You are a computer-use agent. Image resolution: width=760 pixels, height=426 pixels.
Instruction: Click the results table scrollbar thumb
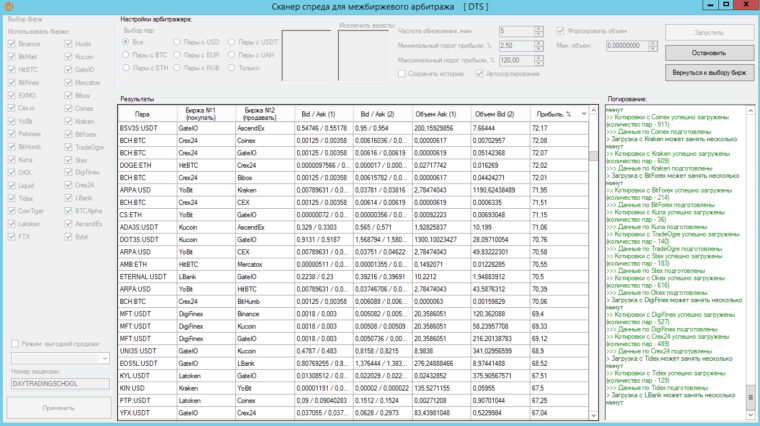coord(593,156)
